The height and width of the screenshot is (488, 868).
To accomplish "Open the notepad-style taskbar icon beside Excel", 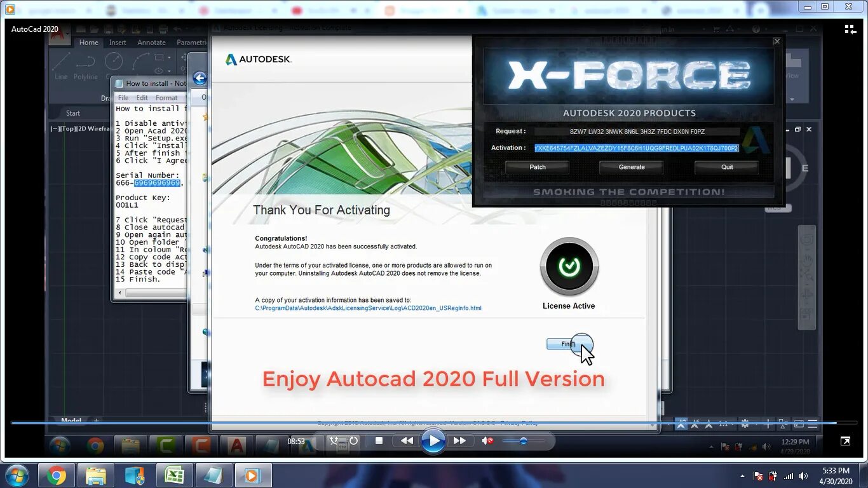I will 214,475.
